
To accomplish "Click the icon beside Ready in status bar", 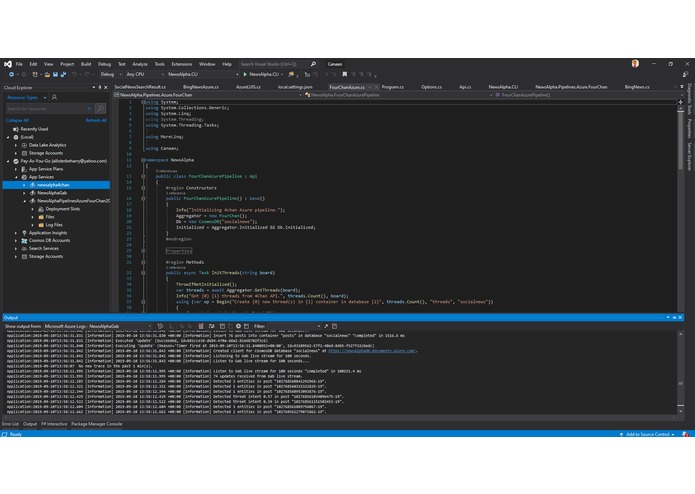I will click(4, 434).
